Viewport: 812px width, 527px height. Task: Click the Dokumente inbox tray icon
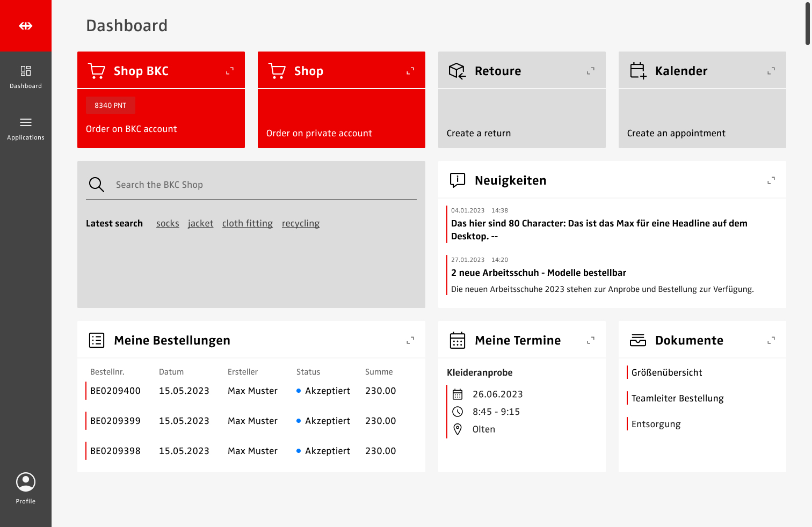click(637, 340)
